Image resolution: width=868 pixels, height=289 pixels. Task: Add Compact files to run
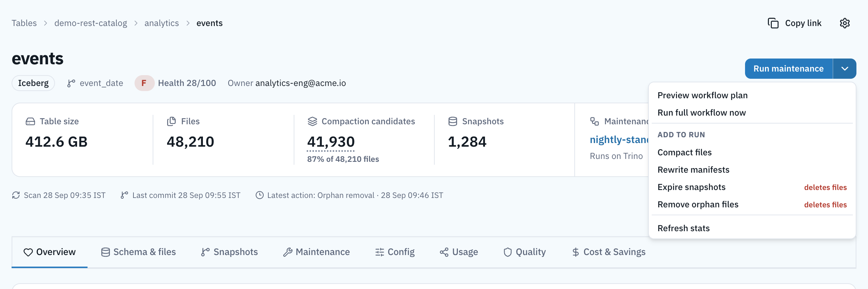tap(752, 152)
